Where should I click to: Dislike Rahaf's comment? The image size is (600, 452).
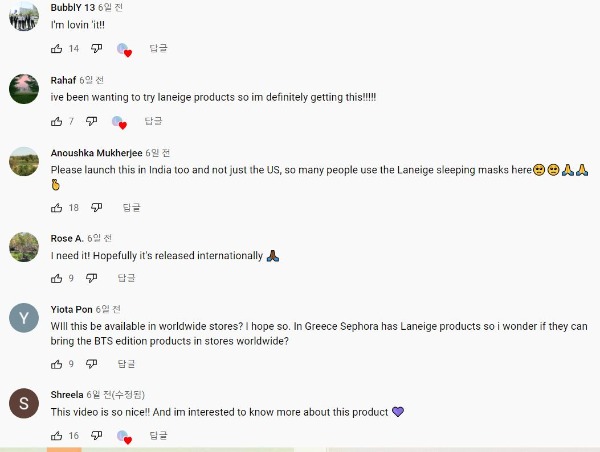pyautogui.click(x=91, y=121)
